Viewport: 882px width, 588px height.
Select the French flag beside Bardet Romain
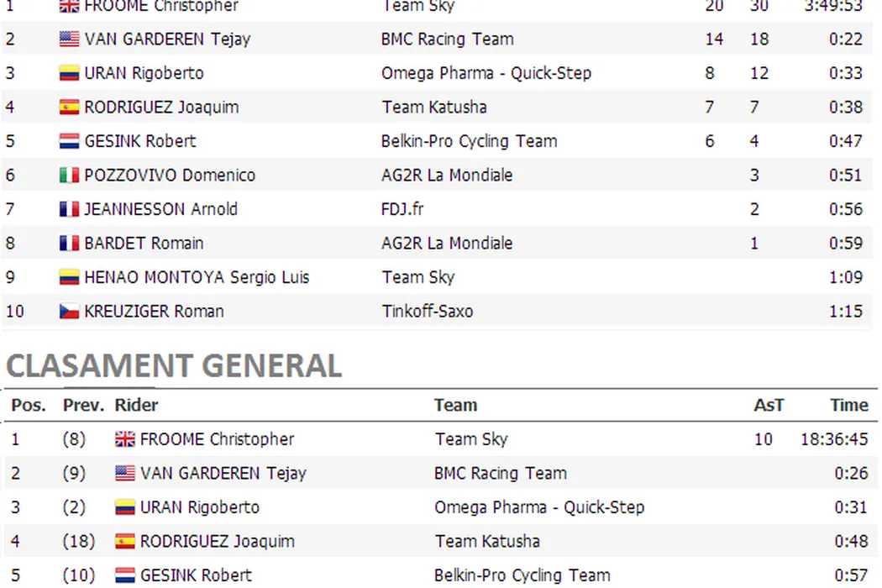pyautogui.click(x=69, y=244)
